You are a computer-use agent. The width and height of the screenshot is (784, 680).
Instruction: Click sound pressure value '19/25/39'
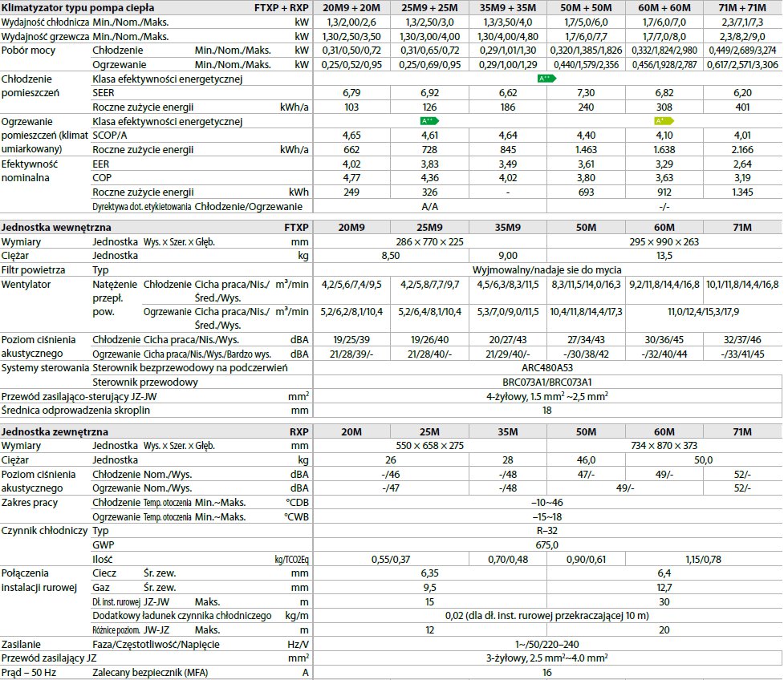coord(351,340)
